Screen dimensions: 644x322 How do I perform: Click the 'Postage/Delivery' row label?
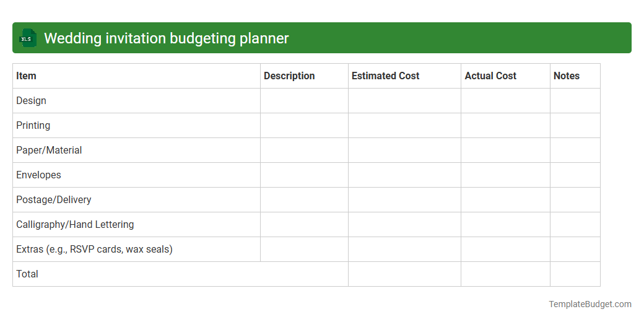(54, 199)
